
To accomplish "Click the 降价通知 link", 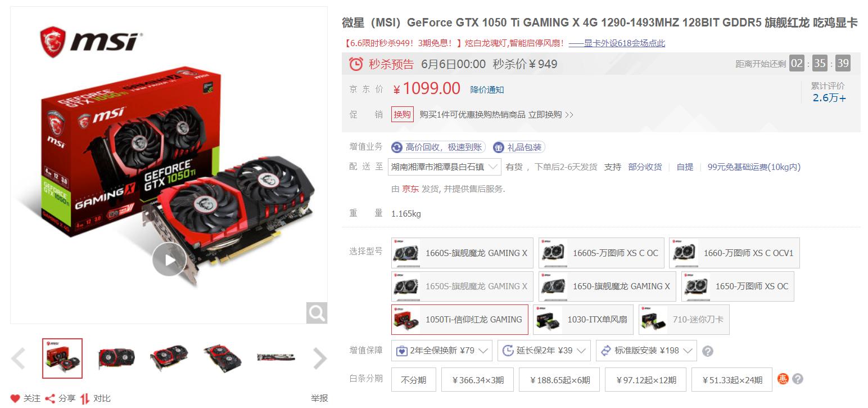I will coord(487,89).
